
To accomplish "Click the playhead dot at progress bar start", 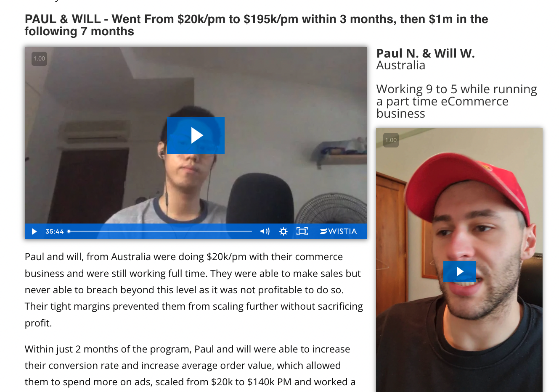I will pyautogui.click(x=69, y=232).
